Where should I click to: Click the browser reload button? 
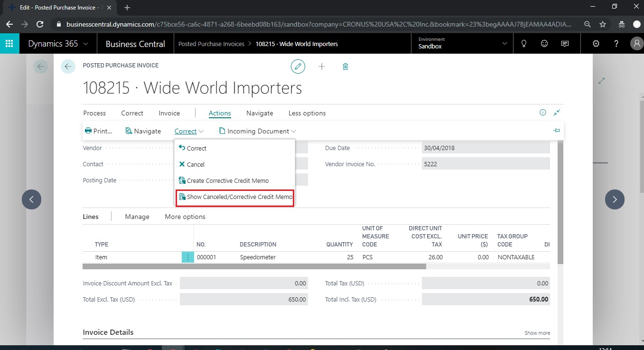point(40,24)
